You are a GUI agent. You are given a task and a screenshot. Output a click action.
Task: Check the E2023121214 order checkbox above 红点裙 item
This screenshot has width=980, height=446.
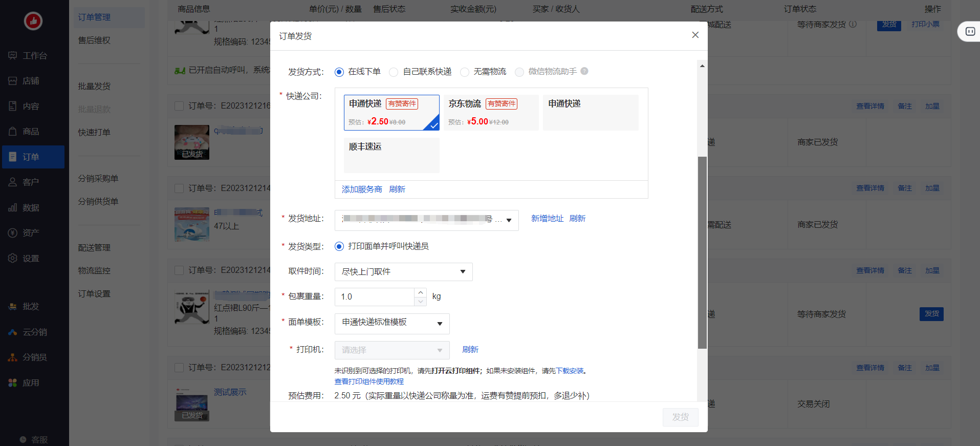click(x=179, y=270)
